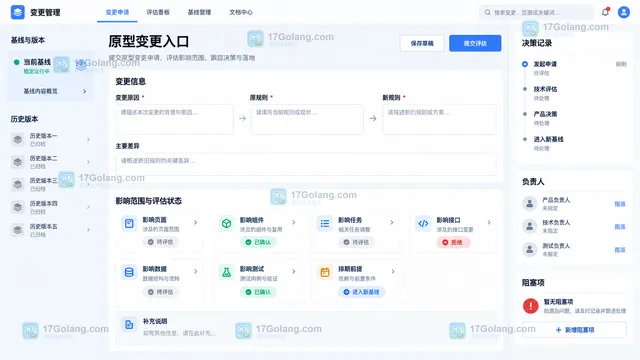Click the 产品决策 step text
The image size is (640, 360).
(x=545, y=114)
